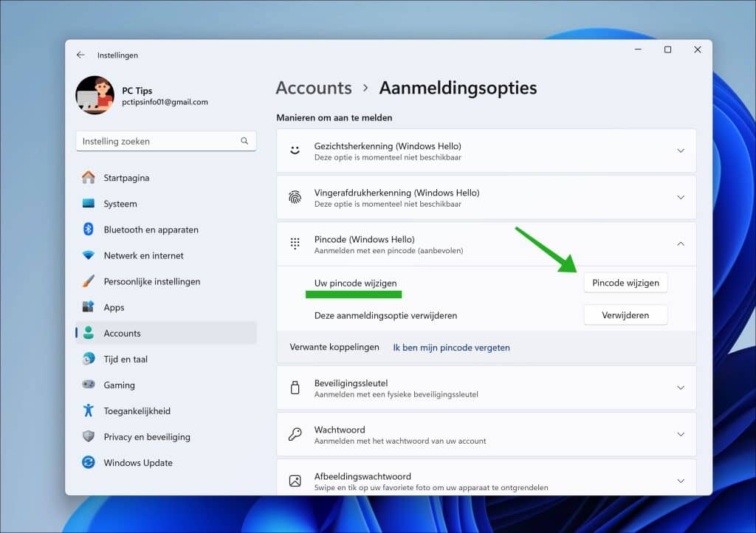Expand Vingerafdrukherkenning (Windows Hello) chevron
756x533 pixels.
[x=681, y=197]
